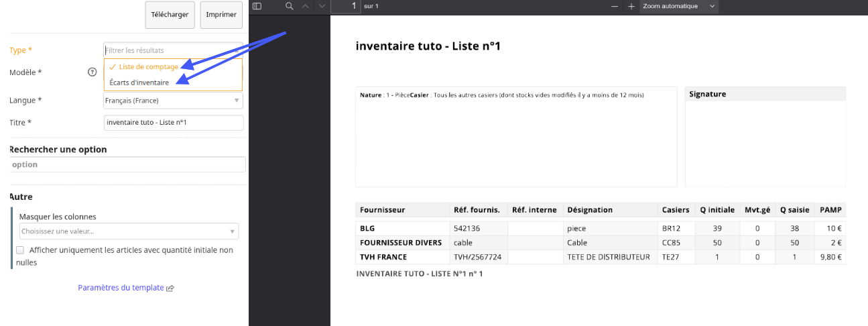This screenshot has height=326, width=868.
Task: Click the 10 € PAMP value
Action: coord(834,228)
